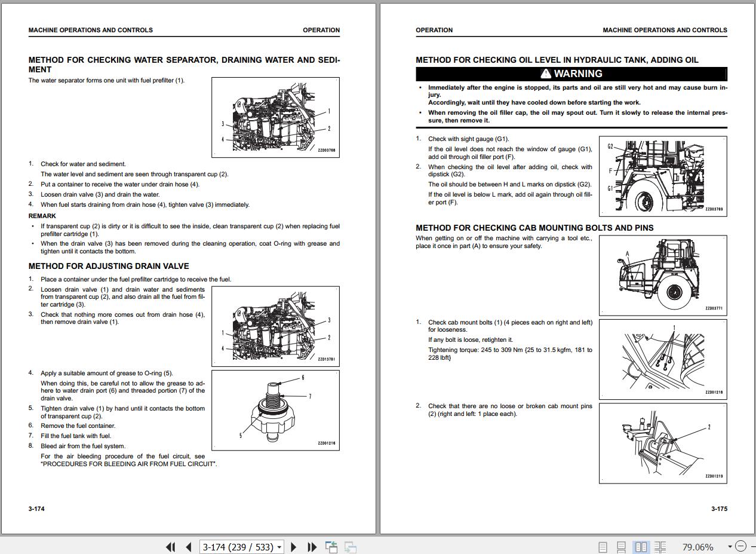
Task: Switch to continuous page layout
Action: click(x=621, y=546)
